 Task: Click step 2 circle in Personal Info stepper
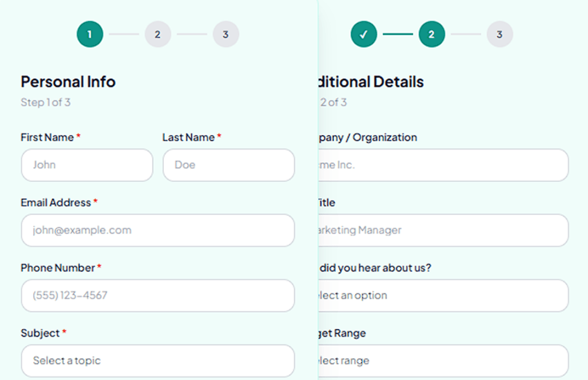point(158,34)
